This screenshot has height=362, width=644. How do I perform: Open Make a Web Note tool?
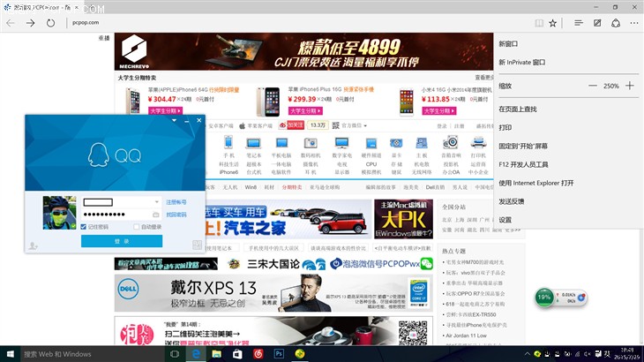tap(597, 23)
